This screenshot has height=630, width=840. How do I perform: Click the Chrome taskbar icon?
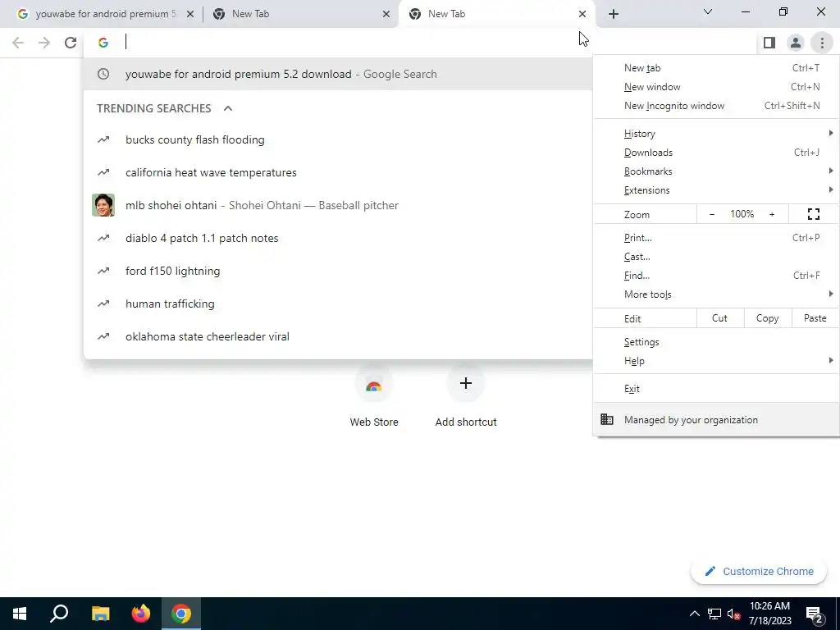pyautogui.click(x=181, y=614)
